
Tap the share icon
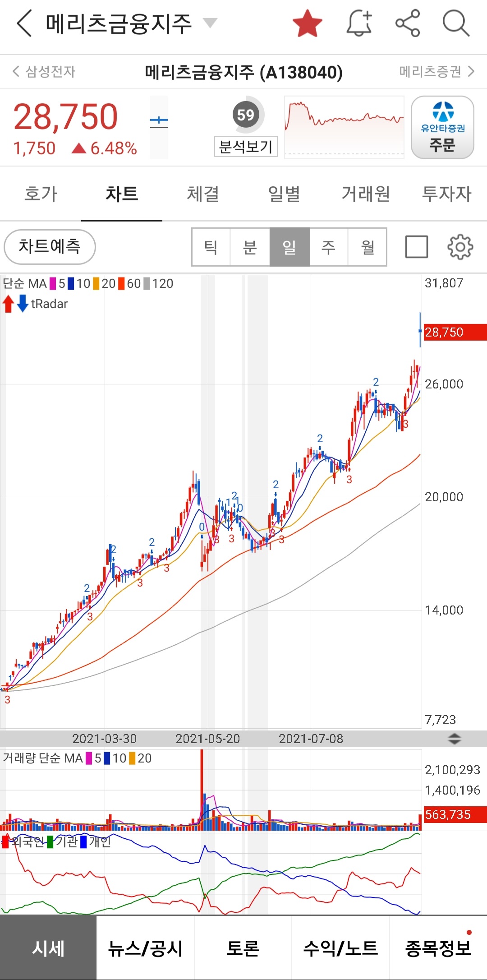click(x=408, y=23)
